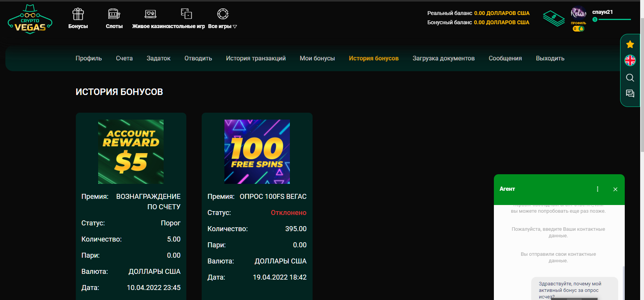Close the Агент chat window
The width and height of the screenshot is (644, 300).
pos(615,189)
